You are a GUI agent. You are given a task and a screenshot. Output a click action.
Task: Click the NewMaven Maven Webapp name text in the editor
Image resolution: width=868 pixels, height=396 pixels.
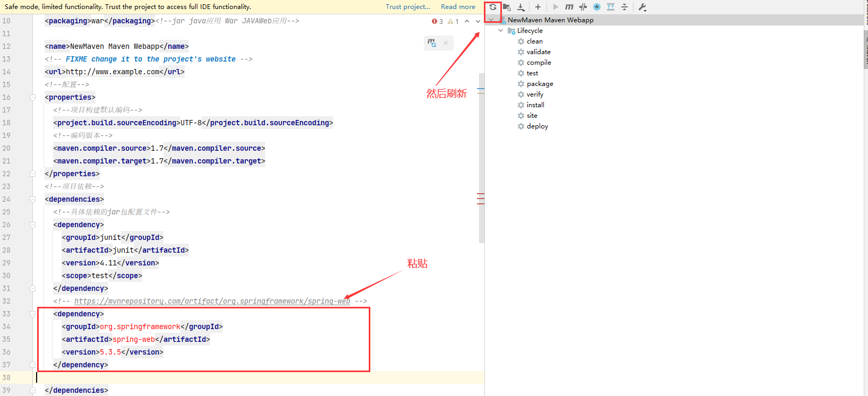(x=115, y=46)
